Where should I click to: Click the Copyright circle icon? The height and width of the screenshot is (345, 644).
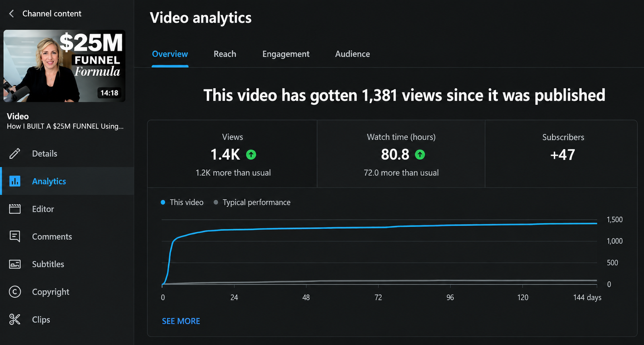click(15, 292)
